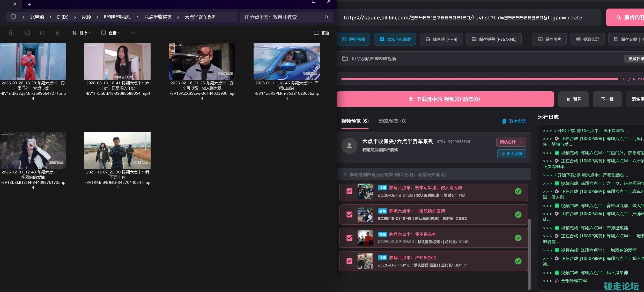Screen dimensions: 644x292
Task: Click the 保存弹幕 (ASS/XML) option
Action: 494,39
